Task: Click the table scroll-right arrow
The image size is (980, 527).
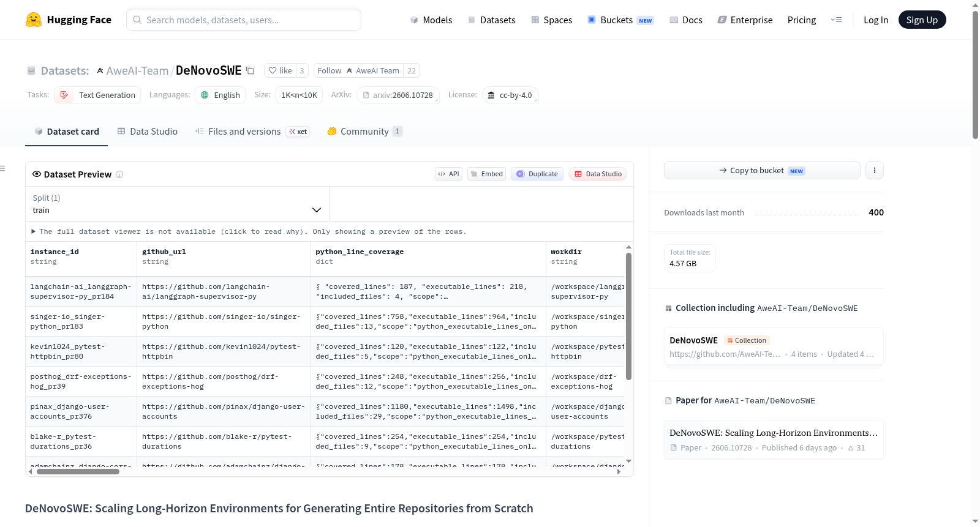Action: [619, 471]
